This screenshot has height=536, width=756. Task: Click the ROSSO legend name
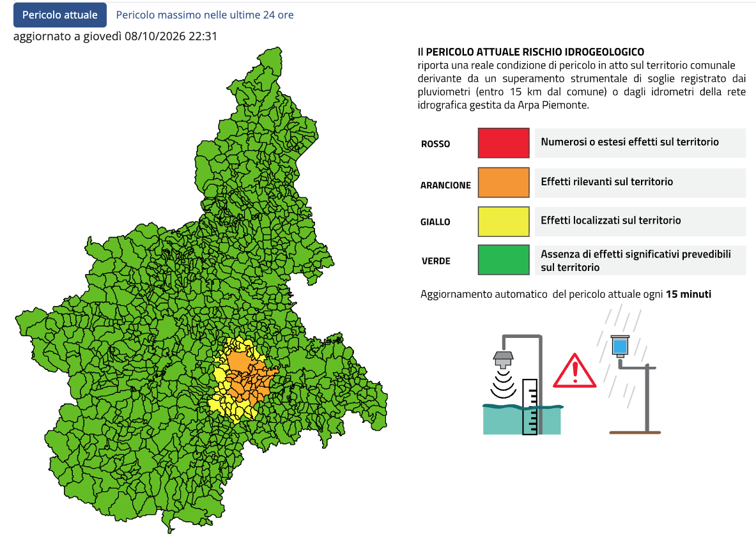click(435, 144)
